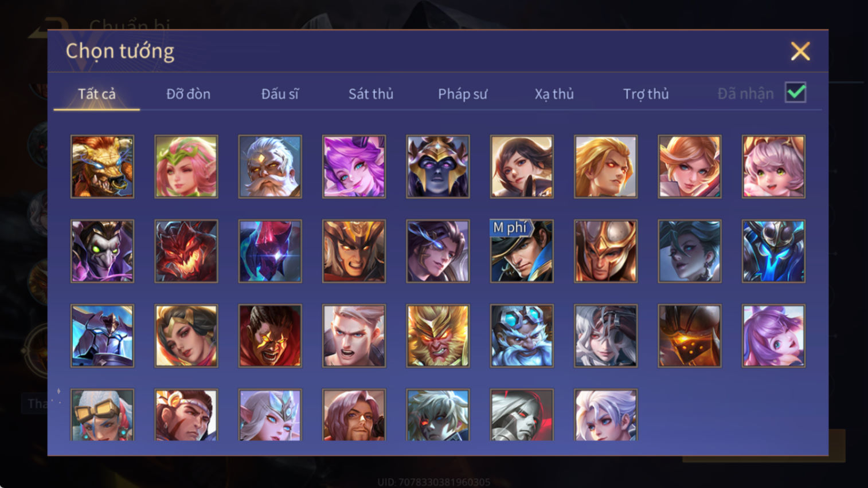Open the Trợ thủ tab

tap(646, 94)
